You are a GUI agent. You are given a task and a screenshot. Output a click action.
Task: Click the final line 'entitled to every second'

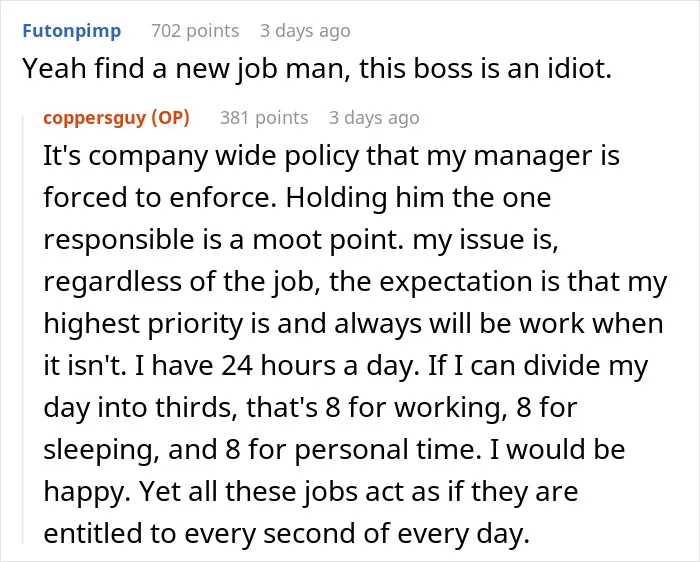tap(286, 534)
